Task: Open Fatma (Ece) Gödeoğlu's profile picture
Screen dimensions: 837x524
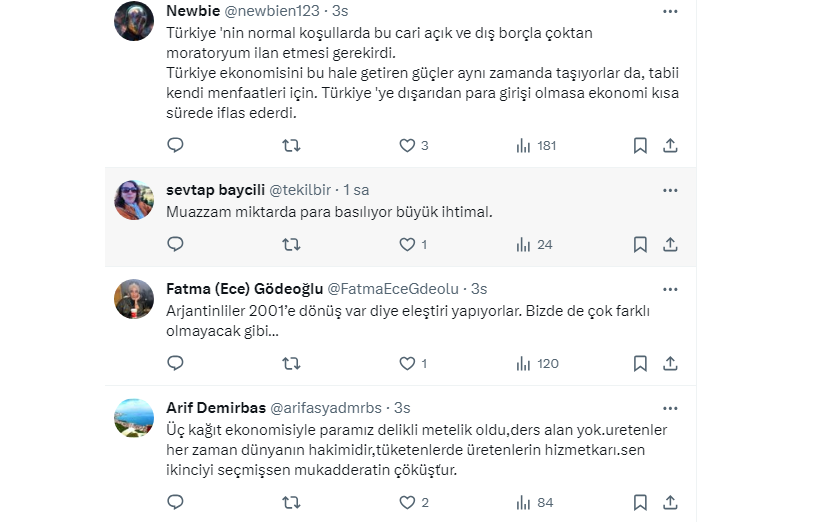Action: (x=134, y=299)
